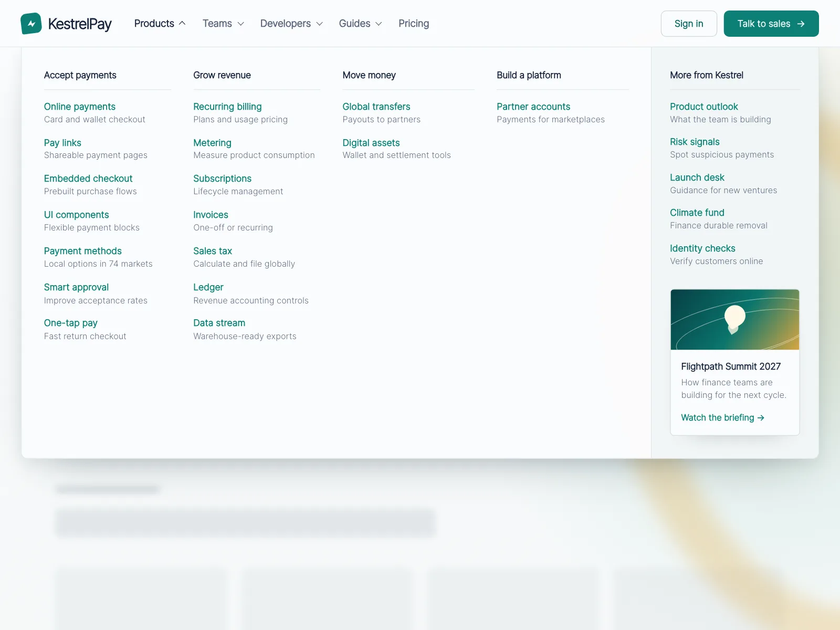Image resolution: width=840 pixels, height=630 pixels.
Task: Click 'Wallet and settlement tools' description
Action: click(x=397, y=155)
